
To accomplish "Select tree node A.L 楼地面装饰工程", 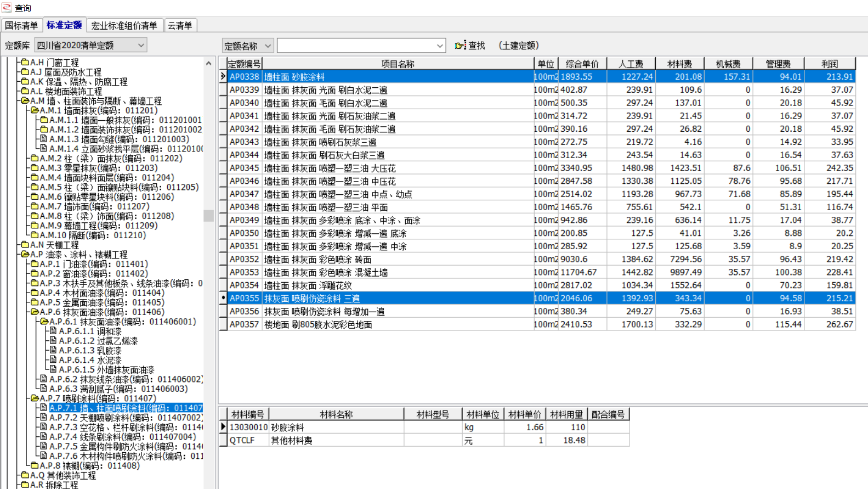I will tap(66, 91).
